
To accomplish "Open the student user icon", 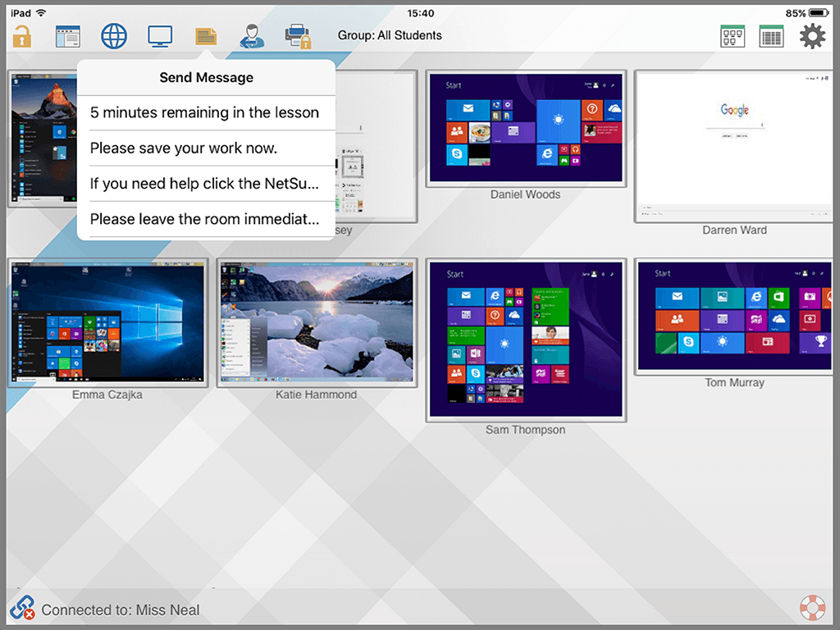I will click(252, 36).
